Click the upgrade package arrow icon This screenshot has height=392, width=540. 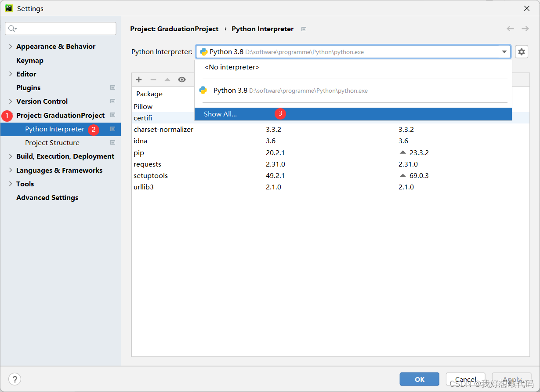167,80
